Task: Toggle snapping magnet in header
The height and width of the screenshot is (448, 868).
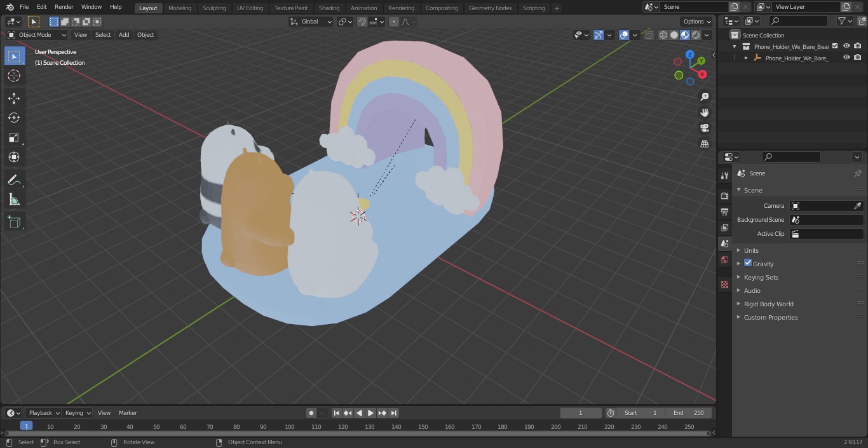Action: pos(362,22)
